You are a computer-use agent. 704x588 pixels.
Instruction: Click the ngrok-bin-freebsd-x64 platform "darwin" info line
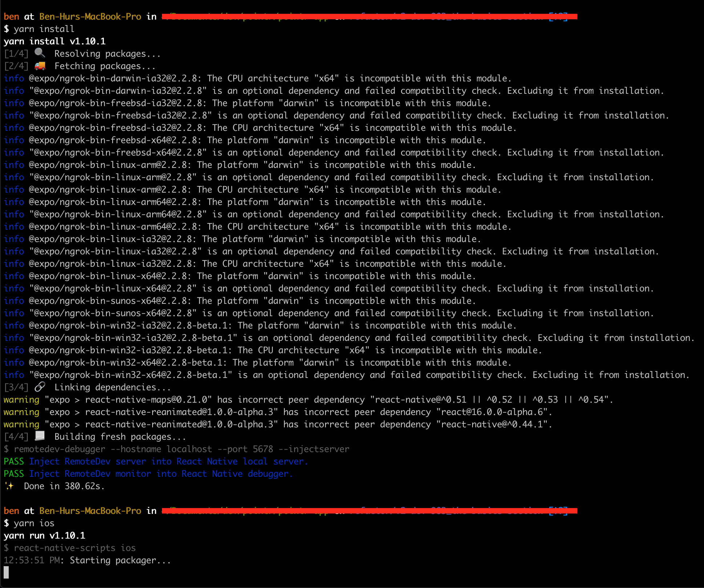(x=245, y=140)
